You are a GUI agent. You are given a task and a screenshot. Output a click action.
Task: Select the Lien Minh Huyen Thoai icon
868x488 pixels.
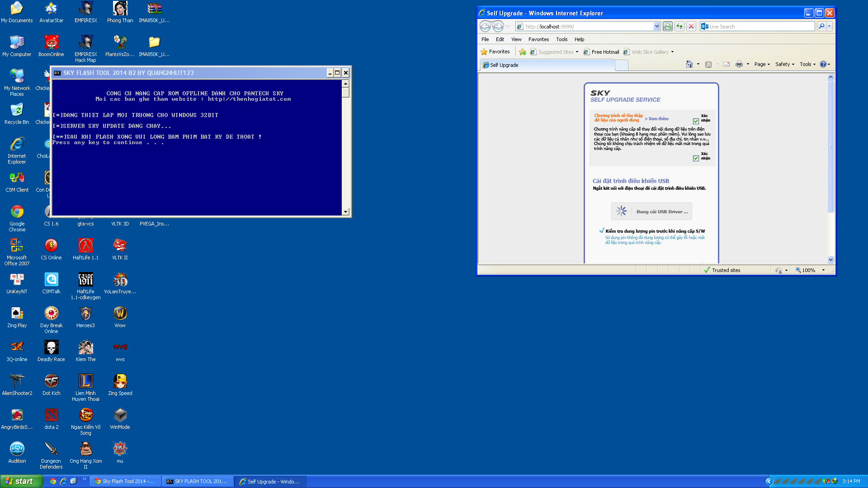(x=86, y=387)
